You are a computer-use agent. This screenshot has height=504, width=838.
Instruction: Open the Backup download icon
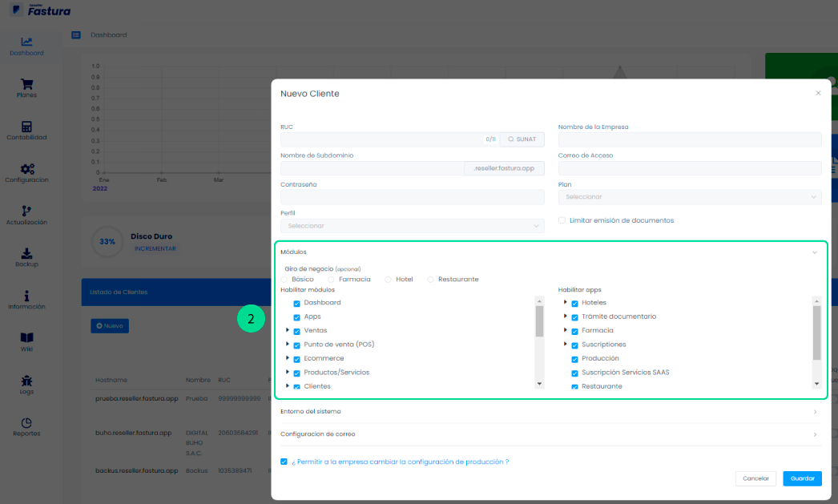click(x=26, y=253)
